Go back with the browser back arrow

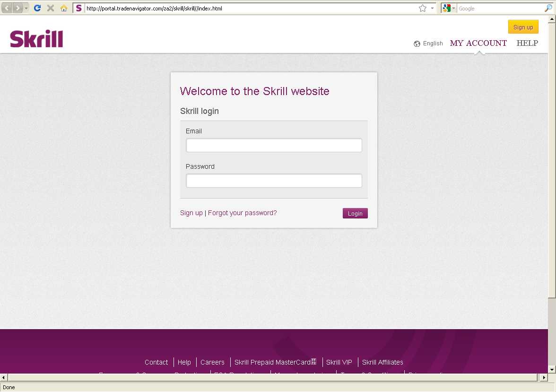click(7, 8)
